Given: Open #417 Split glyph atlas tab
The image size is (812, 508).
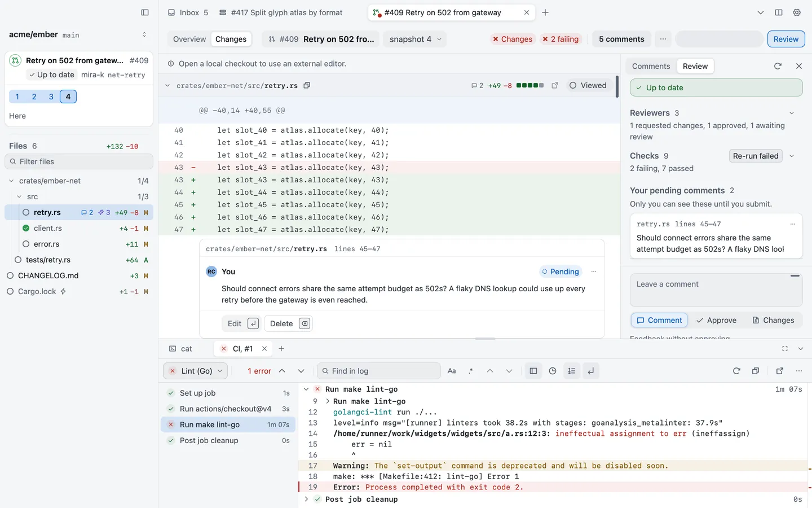Looking at the screenshot, I should (281, 12).
